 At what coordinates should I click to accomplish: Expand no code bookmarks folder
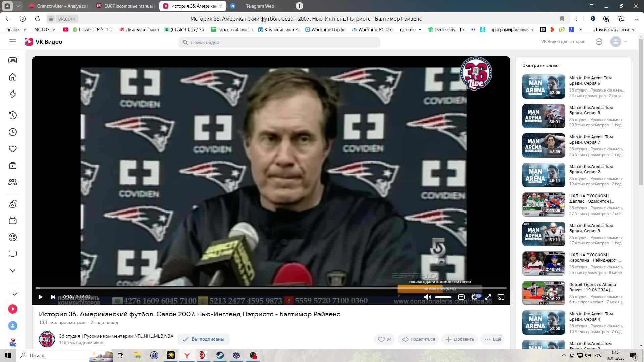click(x=411, y=29)
